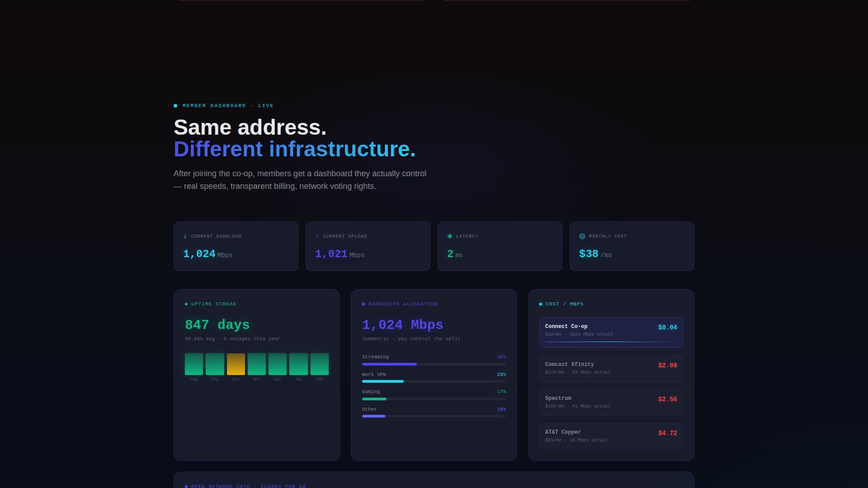
Task: Click the purple dot beside Bandwidth Allocation
Action: tap(363, 304)
